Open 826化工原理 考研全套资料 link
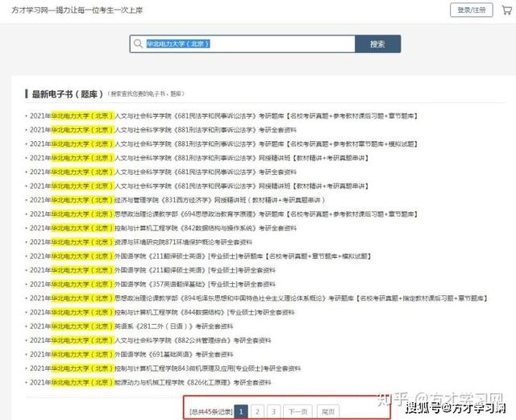516x420 pixels. [x=151, y=382]
